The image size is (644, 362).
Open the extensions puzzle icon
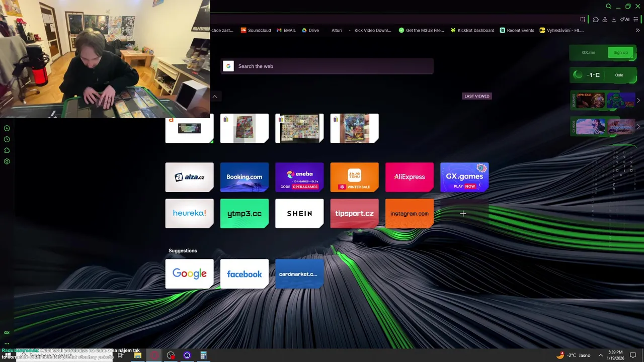click(596, 19)
